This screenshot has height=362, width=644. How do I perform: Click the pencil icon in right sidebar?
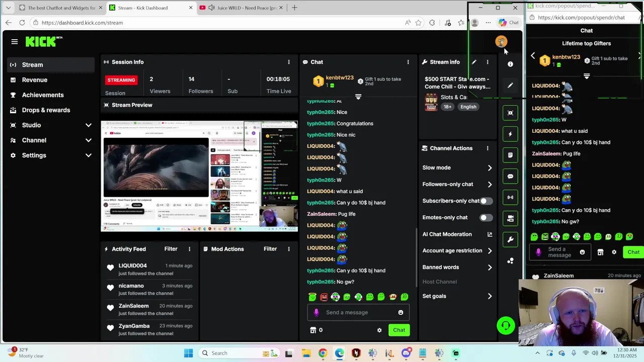pos(510,85)
